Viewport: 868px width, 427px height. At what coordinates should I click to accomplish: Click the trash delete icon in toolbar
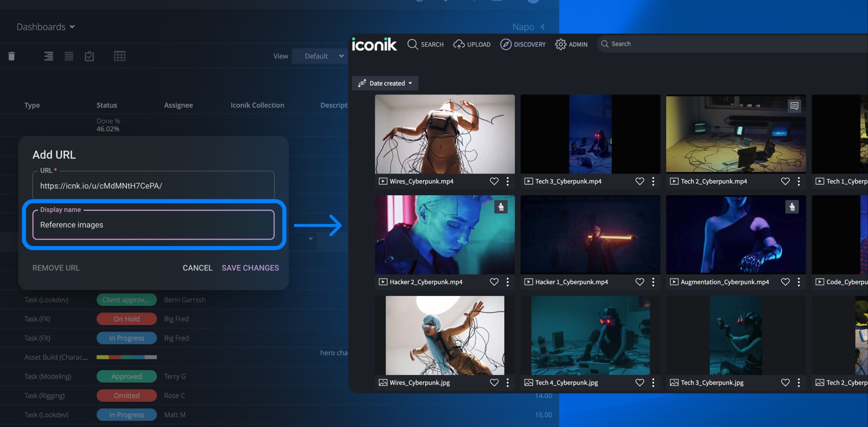12,56
